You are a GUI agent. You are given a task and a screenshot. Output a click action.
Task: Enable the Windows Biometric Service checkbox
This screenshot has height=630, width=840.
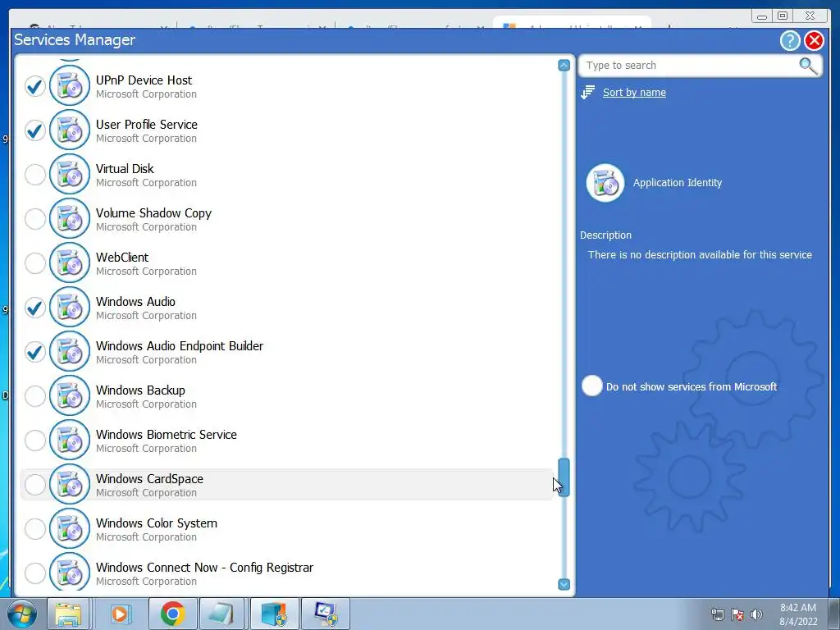(x=35, y=441)
